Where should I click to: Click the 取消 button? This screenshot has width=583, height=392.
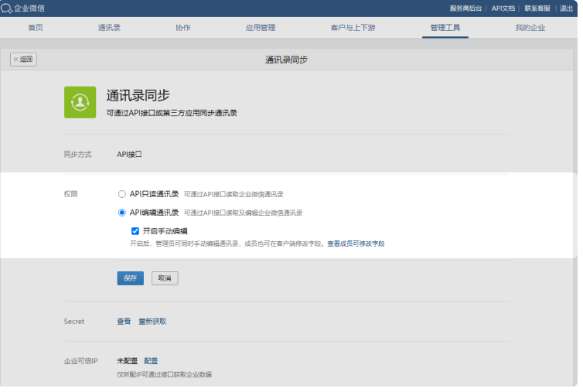pyautogui.click(x=165, y=278)
